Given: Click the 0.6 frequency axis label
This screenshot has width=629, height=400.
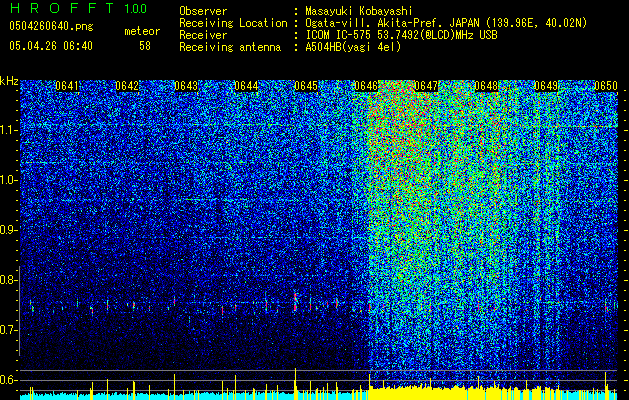Looking at the screenshot, I should pyautogui.click(x=9, y=380).
